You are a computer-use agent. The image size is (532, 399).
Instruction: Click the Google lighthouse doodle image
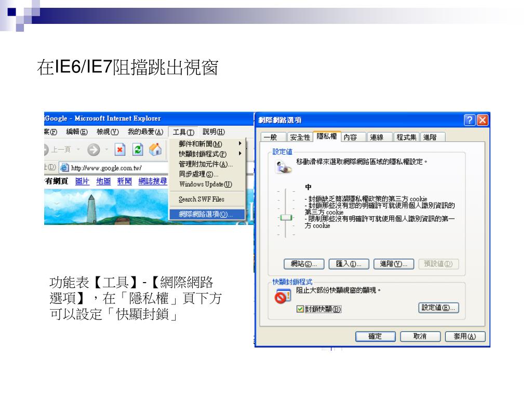(106, 207)
